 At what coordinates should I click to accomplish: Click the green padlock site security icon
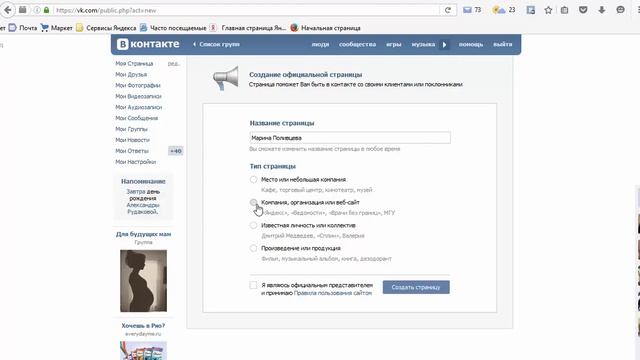click(x=47, y=10)
